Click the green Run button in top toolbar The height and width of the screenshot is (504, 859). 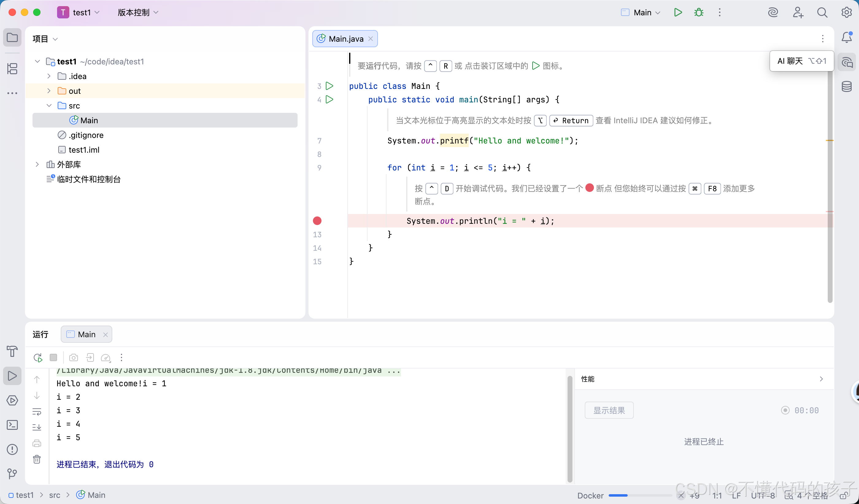click(x=678, y=13)
